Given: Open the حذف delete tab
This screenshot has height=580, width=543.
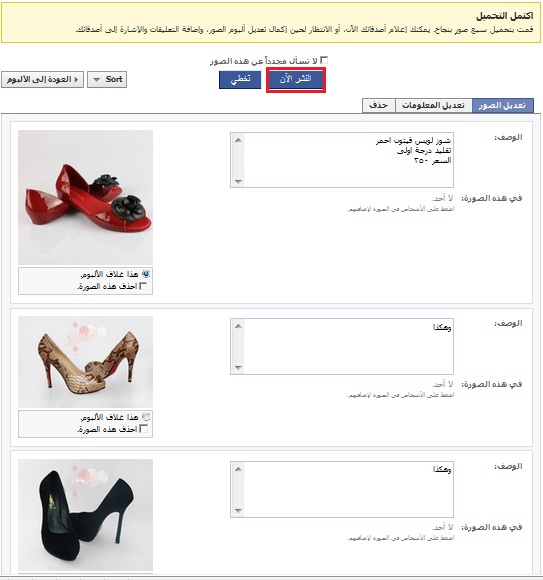Looking at the screenshot, I should click(x=379, y=105).
